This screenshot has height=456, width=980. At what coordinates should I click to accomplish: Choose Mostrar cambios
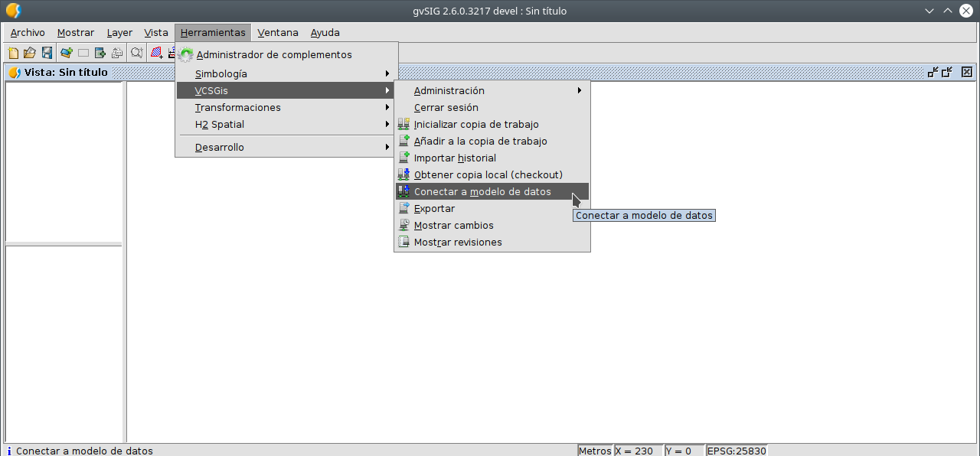click(492, 225)
